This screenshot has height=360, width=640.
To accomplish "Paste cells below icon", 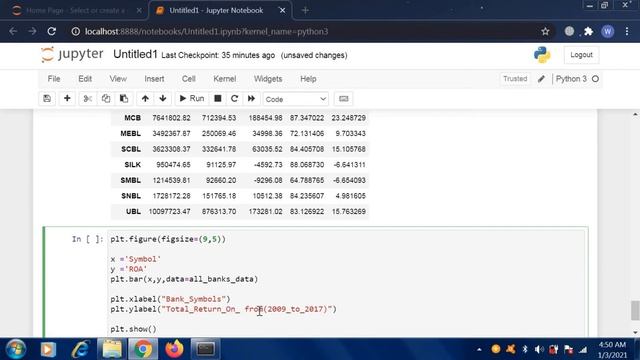I will click(124, 99).
